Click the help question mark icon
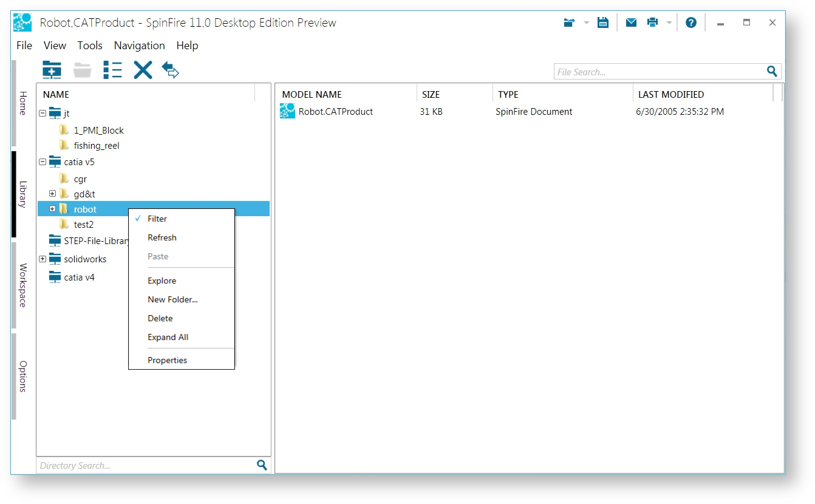The height and width of the screenshot is (504, 815). pyautogui.click(x=691, y=22)
